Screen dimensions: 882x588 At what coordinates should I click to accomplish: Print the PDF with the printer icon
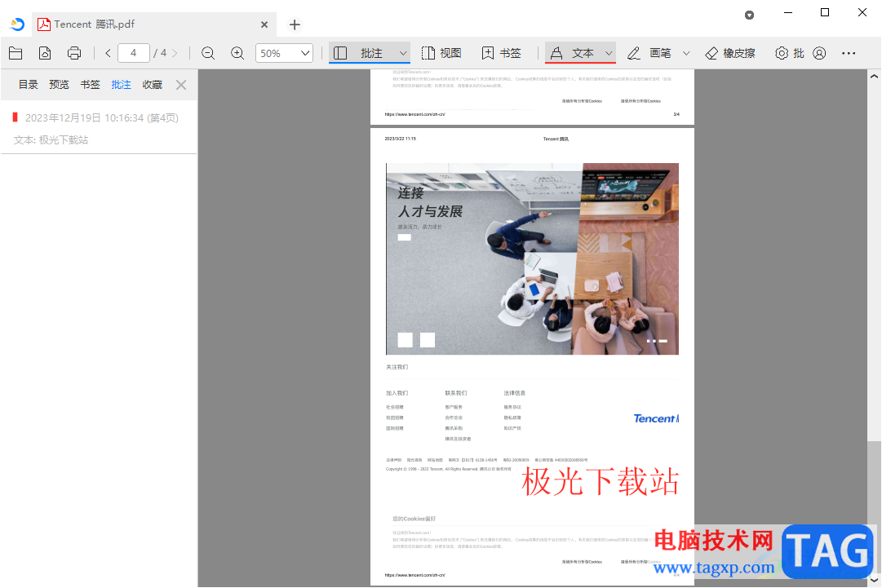tap(74, 53)
